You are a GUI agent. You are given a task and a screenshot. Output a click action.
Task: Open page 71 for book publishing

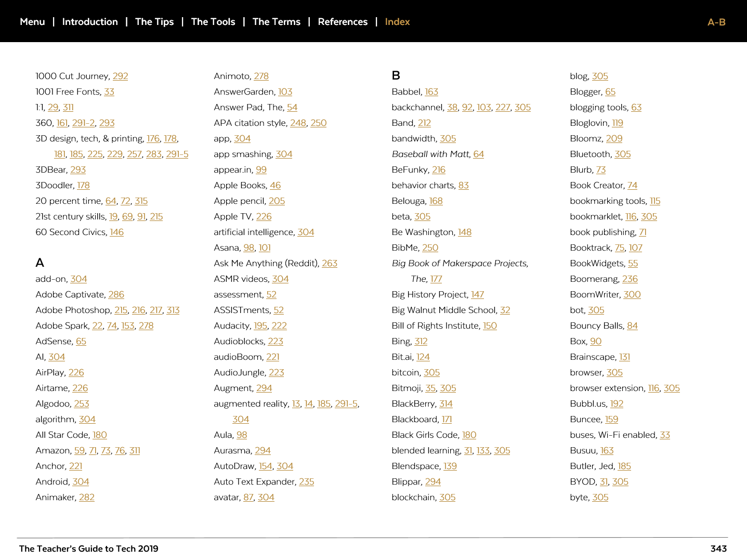pyautogui.click(x=643, y=232)
